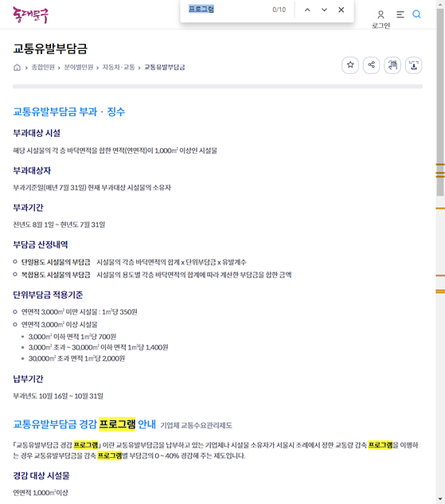Click the blue site search magnifier
445x504 pixels.
pyautogui.click(x=416, y=14)
